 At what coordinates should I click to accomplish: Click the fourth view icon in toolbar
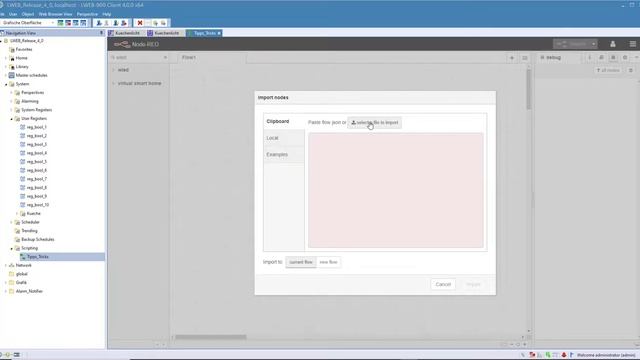(84, 23)
